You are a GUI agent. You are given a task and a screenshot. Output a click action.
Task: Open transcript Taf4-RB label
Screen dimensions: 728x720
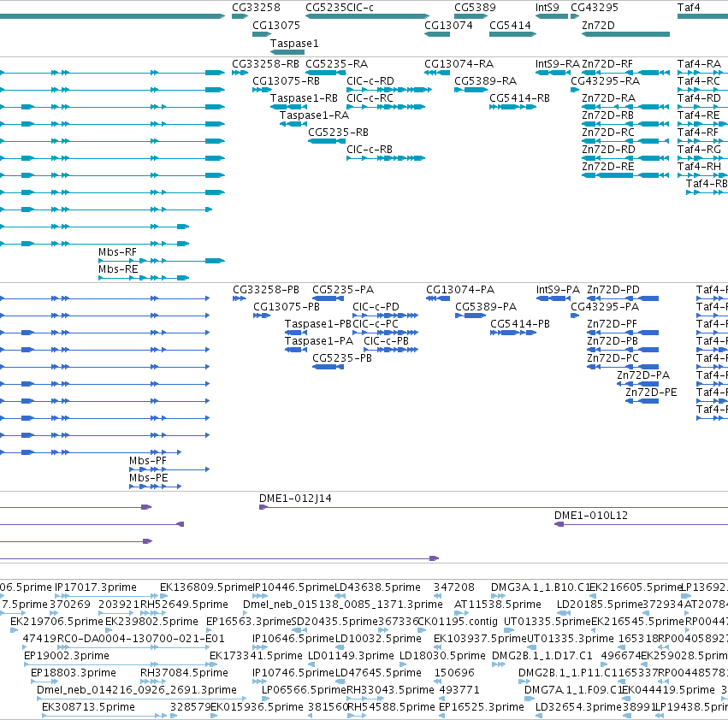706,184
